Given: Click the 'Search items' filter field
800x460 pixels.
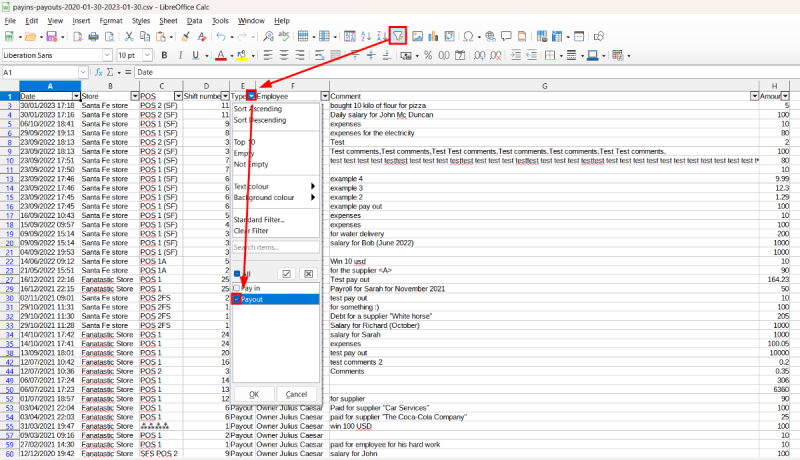Looking at the screenshot, I should [x=276, y=247].
